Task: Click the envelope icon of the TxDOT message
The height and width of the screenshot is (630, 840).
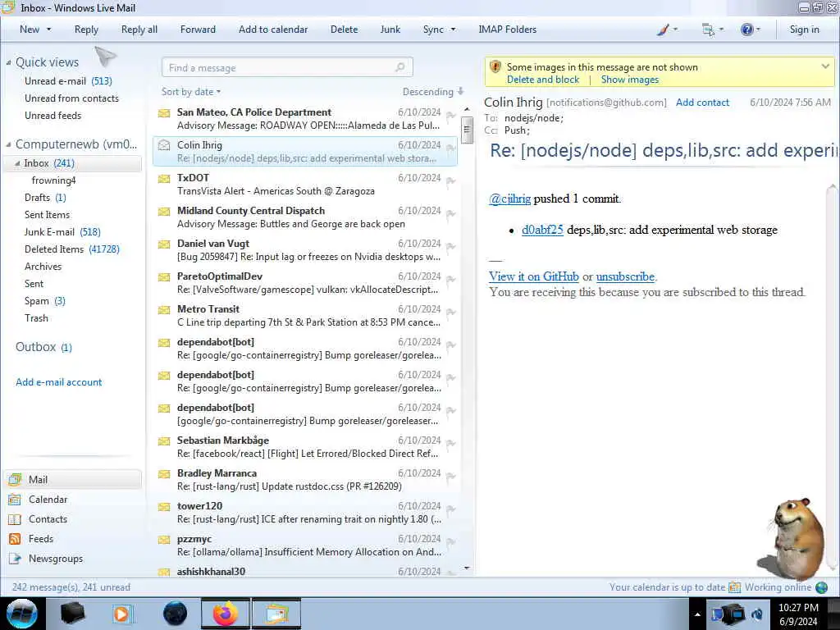Action: point(164,178)
